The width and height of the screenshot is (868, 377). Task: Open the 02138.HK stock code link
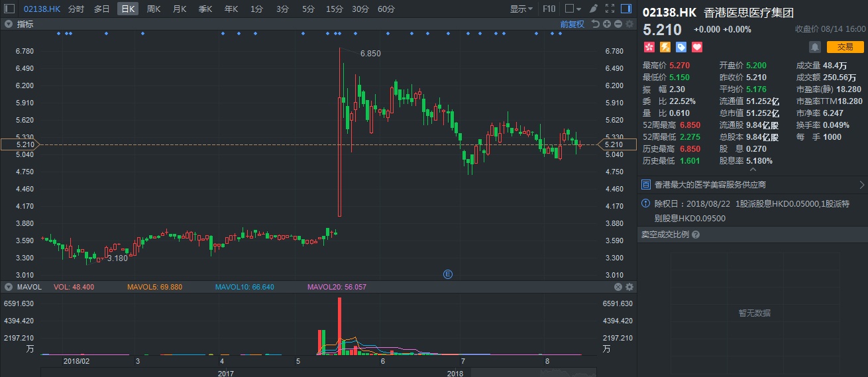(x=42, y=9)
